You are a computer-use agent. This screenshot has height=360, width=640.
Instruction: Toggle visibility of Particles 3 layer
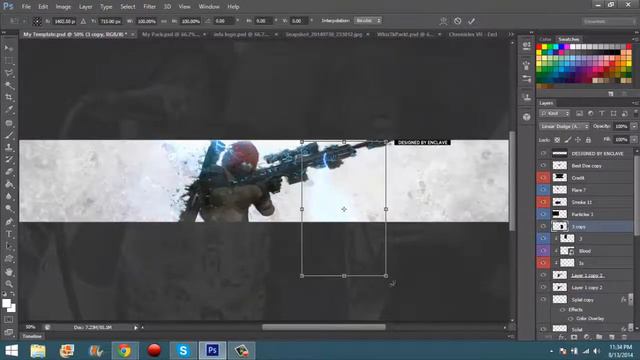point(543,214)
